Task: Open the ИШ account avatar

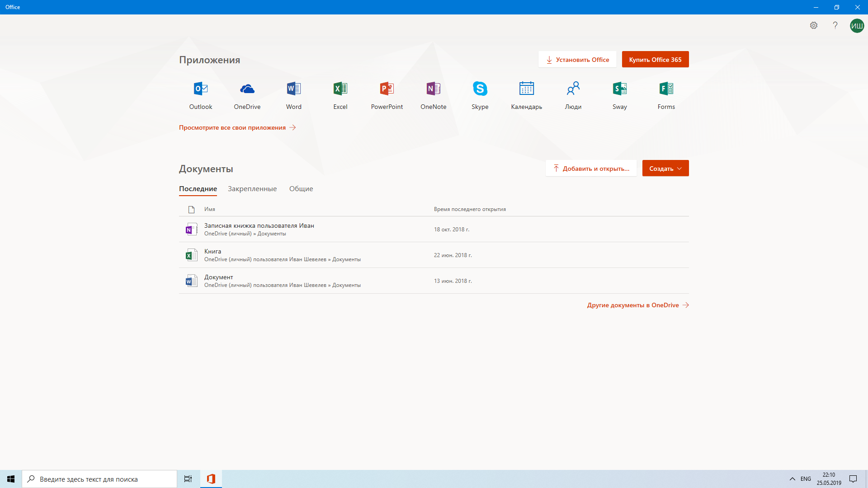Action: point(857,26)
